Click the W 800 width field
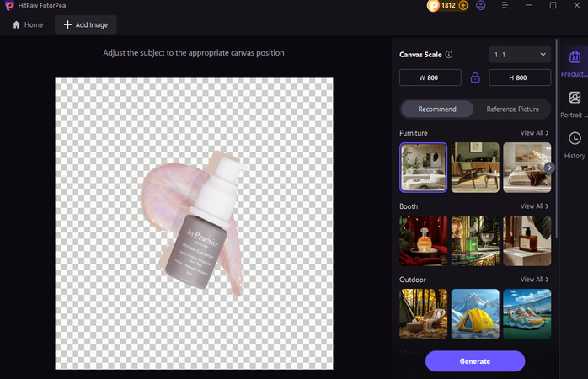The image size is (588, 379). click(x=430, y=77)
